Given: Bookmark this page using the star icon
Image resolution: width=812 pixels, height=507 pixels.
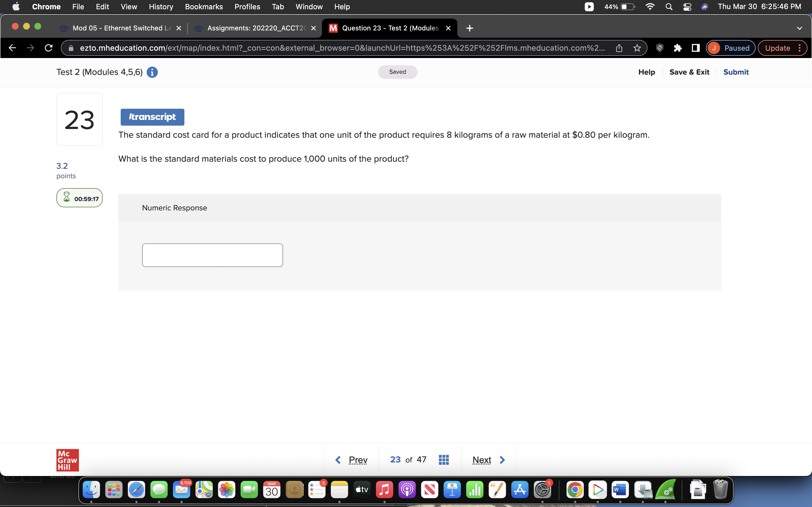Looking at the screenshot, I should 637,48.
